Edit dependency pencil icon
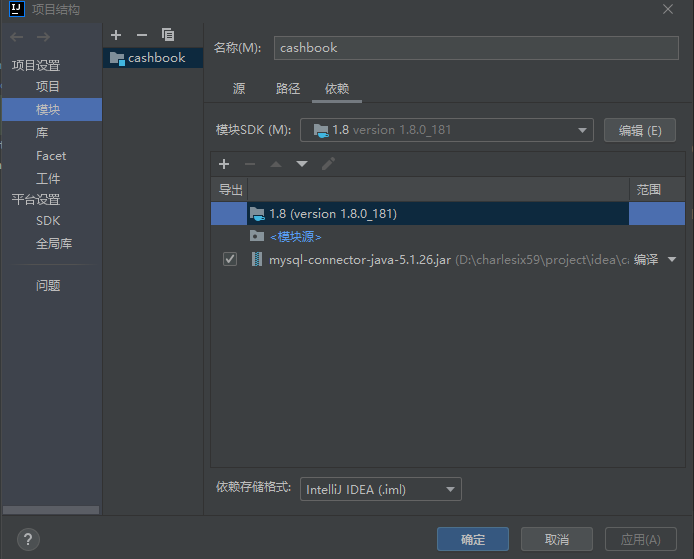Image resolution: width=694 pixels, height=559 pixels. (x=328, y=164)
